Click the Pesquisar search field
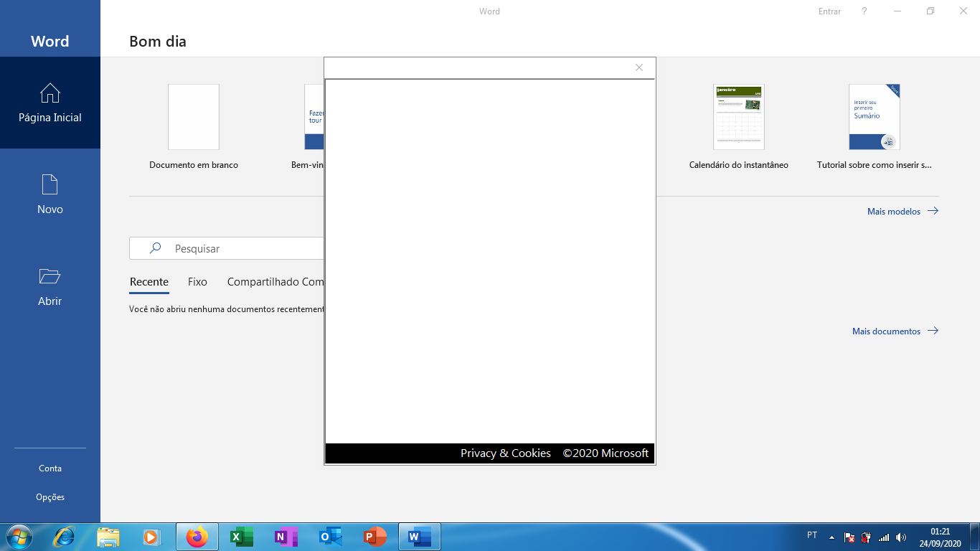The height and width of the screenshot is (551, 980). point(227,248)
